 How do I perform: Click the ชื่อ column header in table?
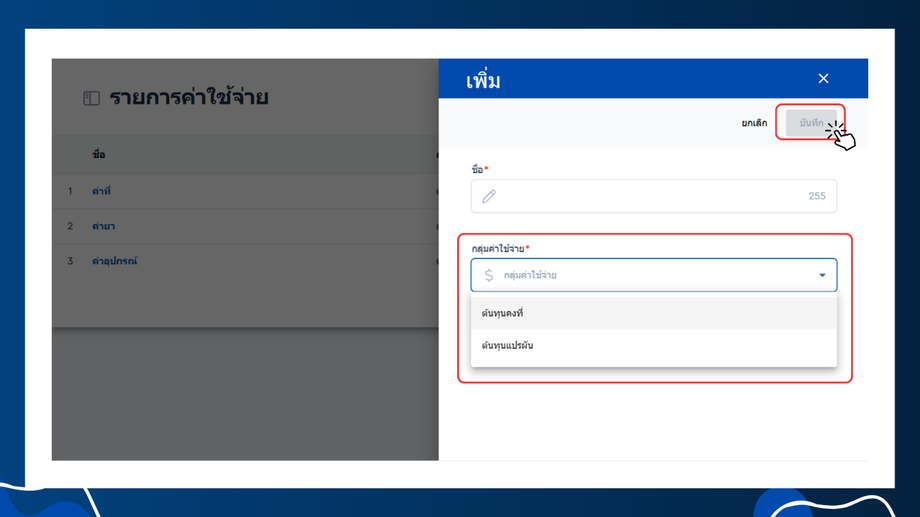(99, 154)
